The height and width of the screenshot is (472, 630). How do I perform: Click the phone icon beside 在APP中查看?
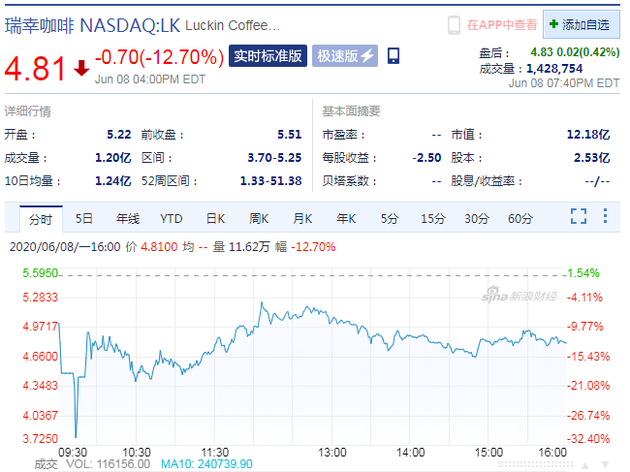point(454,25)
